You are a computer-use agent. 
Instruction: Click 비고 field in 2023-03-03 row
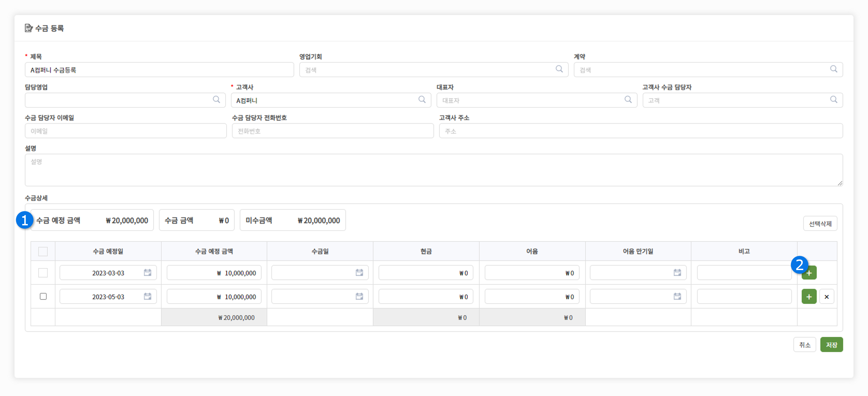coord(744,273)
